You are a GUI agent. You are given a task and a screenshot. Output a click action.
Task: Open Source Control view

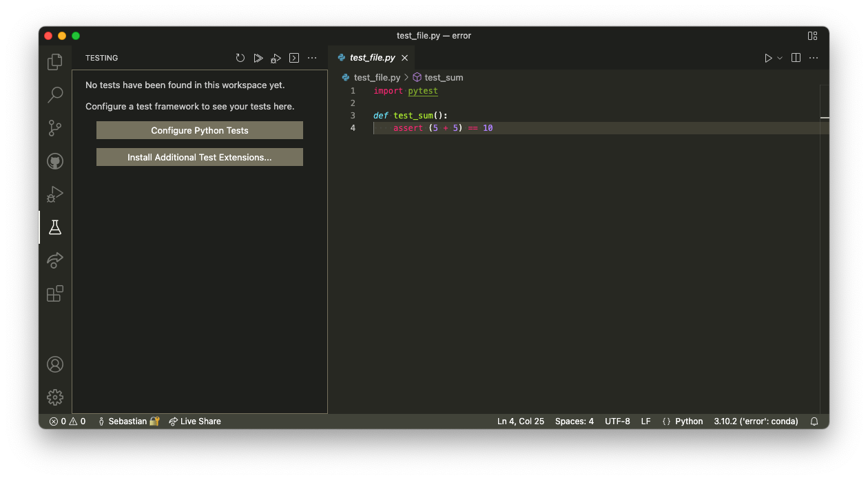pos(55,127)
